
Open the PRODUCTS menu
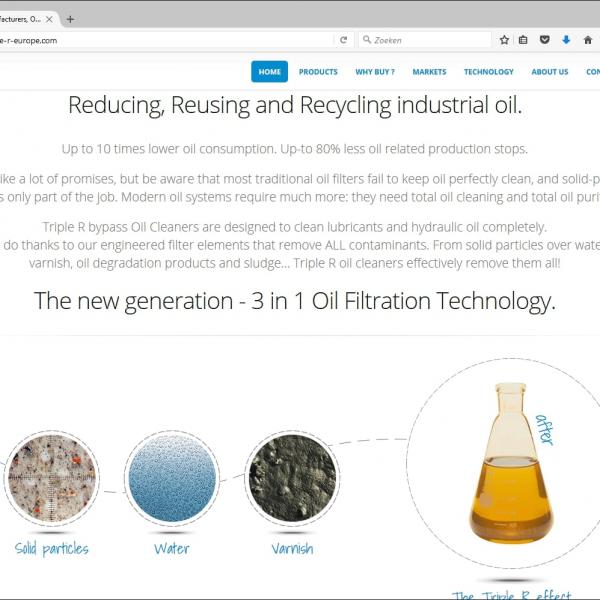tap(318, 72)
